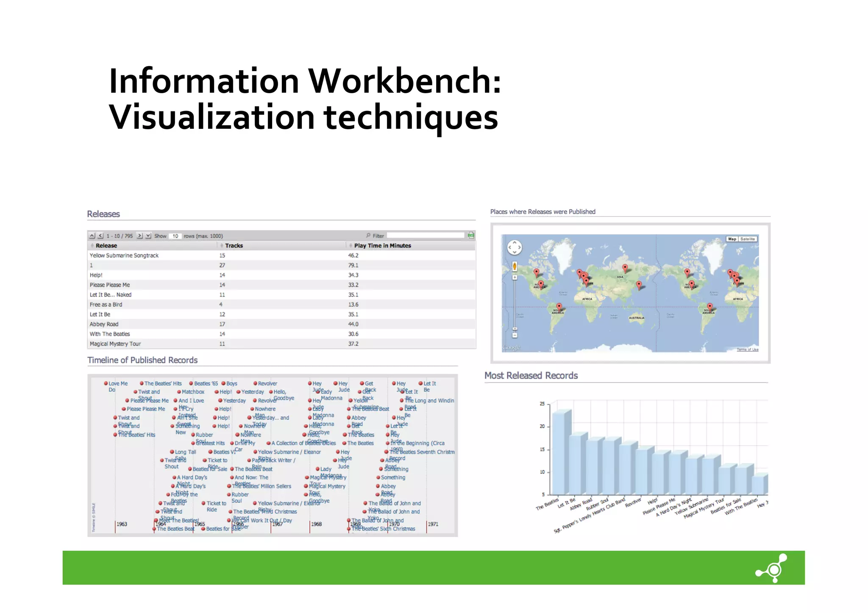868x613 pixels.
Task: Open the map Terms of Use link
Action: [x=748, y=349]
